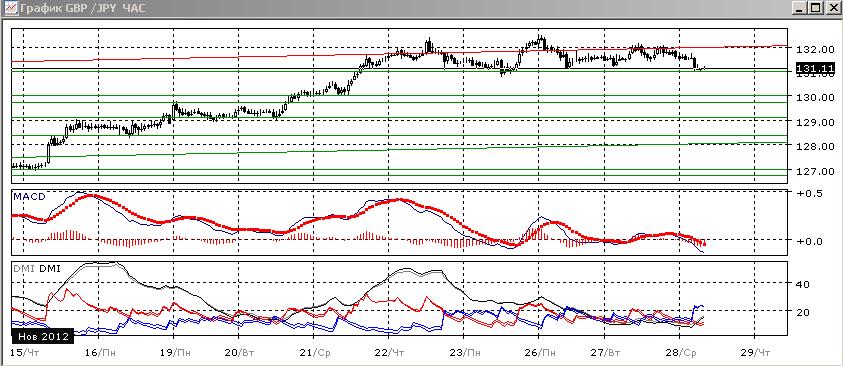Click the 20 DMI scale value

802,312
